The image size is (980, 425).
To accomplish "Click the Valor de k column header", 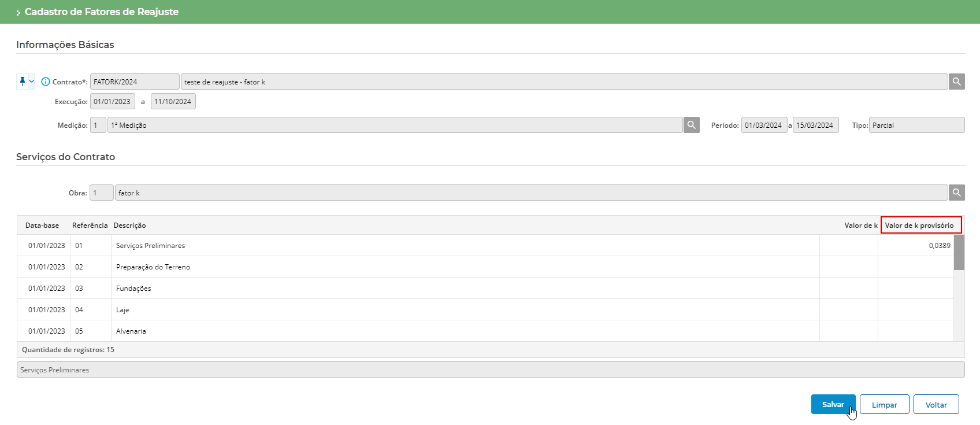I will 860,226.
